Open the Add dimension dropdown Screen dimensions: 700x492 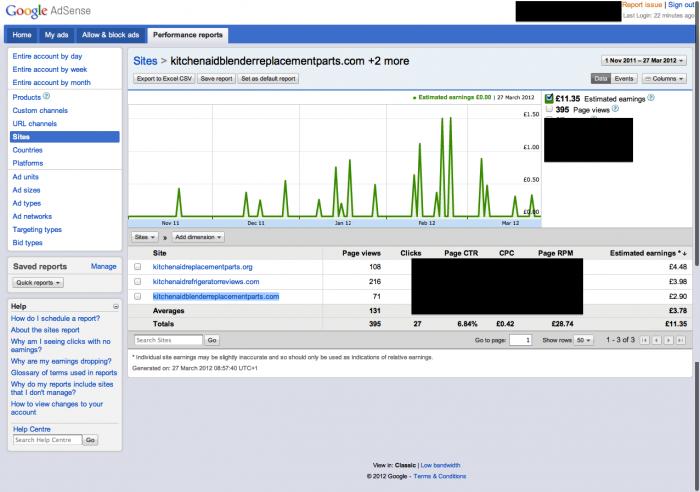point(198,237)
